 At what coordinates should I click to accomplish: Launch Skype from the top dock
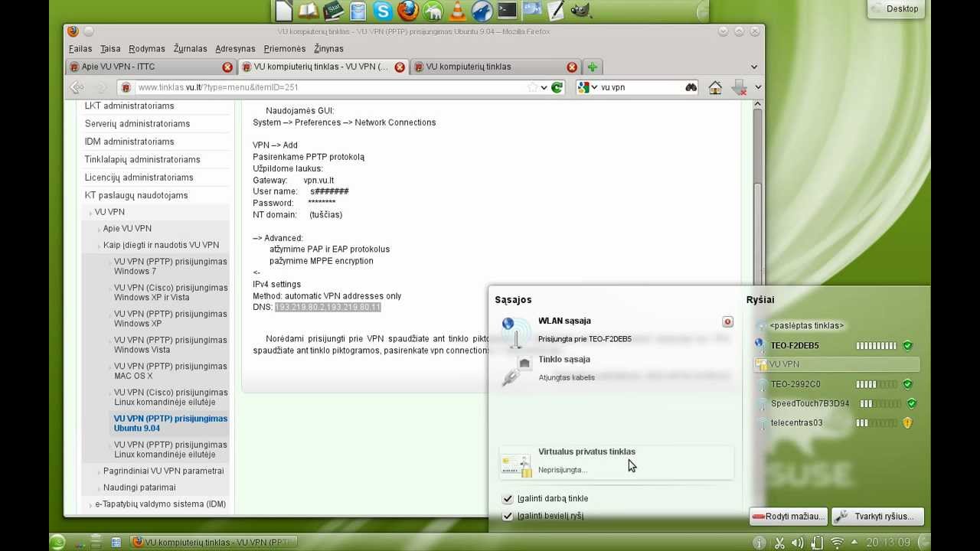[x=383, y=11]
